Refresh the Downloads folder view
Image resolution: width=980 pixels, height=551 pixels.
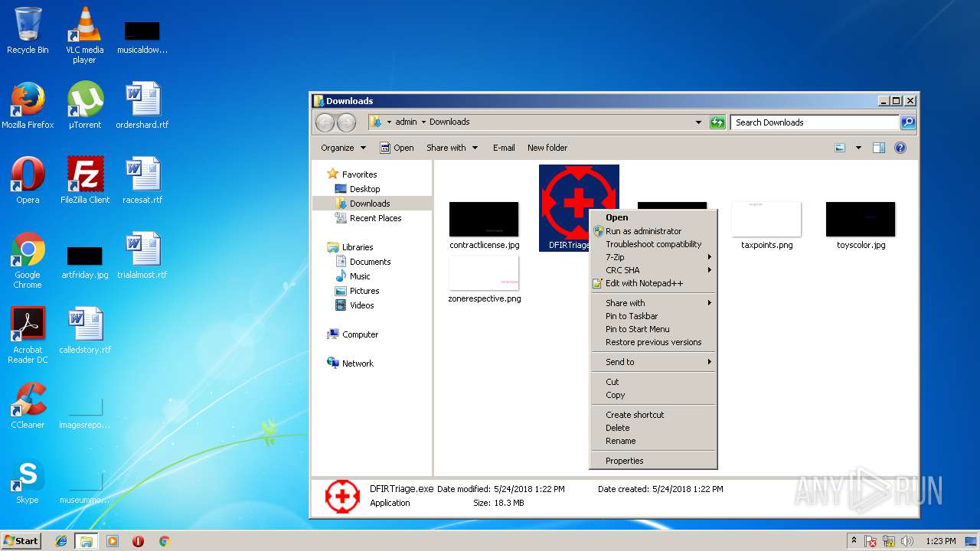click(717, 122)
